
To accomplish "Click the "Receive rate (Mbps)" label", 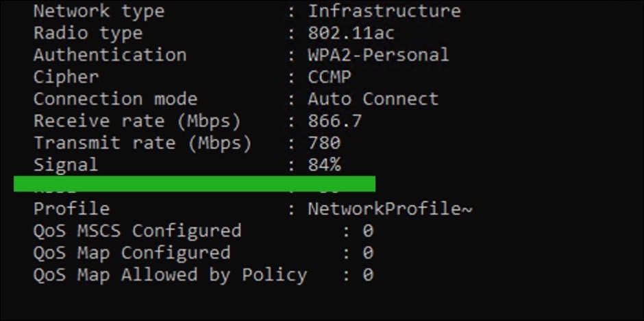I will [137, 121].
